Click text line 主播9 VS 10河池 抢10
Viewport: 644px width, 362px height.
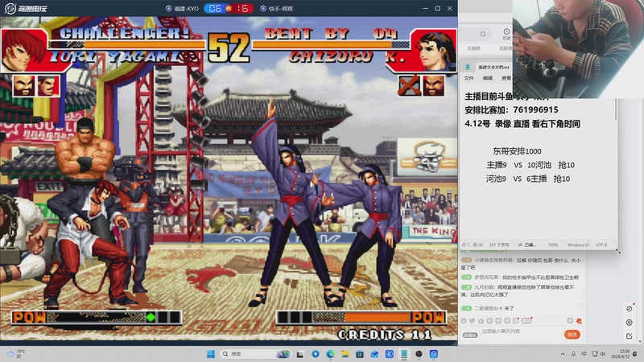click(530, 165)
